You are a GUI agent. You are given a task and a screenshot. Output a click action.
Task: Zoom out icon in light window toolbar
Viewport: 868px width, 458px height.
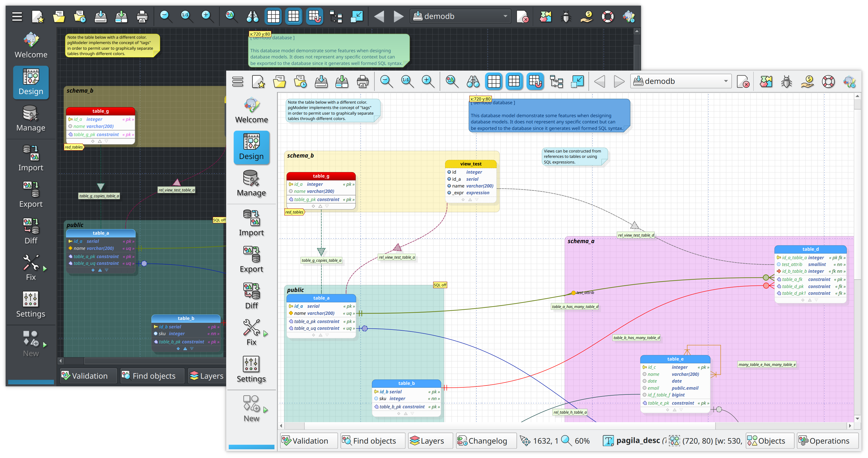point(386,82)
